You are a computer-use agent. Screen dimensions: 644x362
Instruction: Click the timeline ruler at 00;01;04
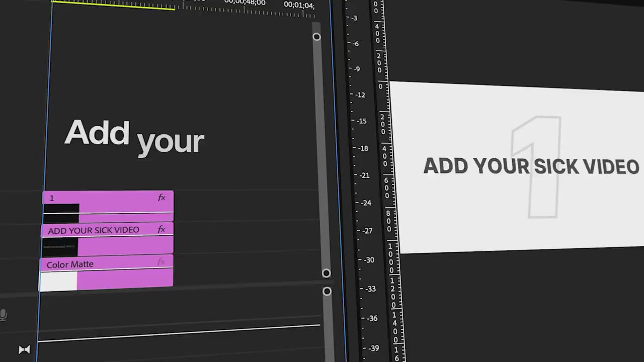299,5
